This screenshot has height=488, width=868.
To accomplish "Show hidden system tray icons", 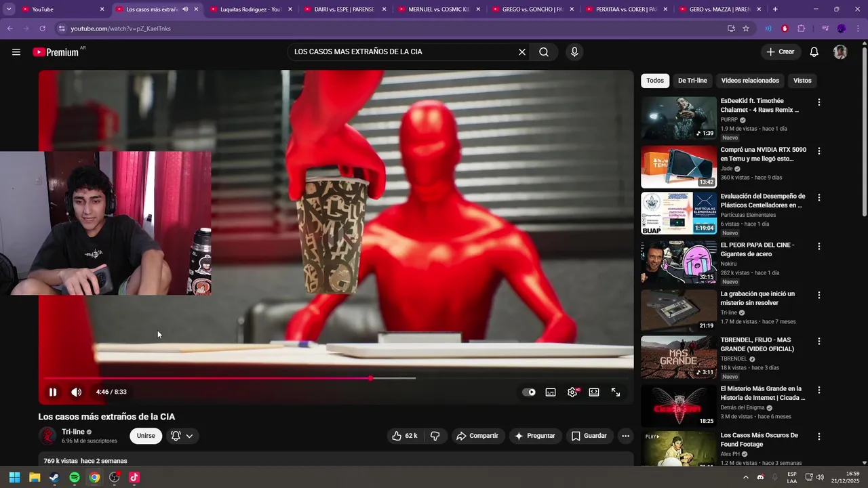I will click(746, 477).
